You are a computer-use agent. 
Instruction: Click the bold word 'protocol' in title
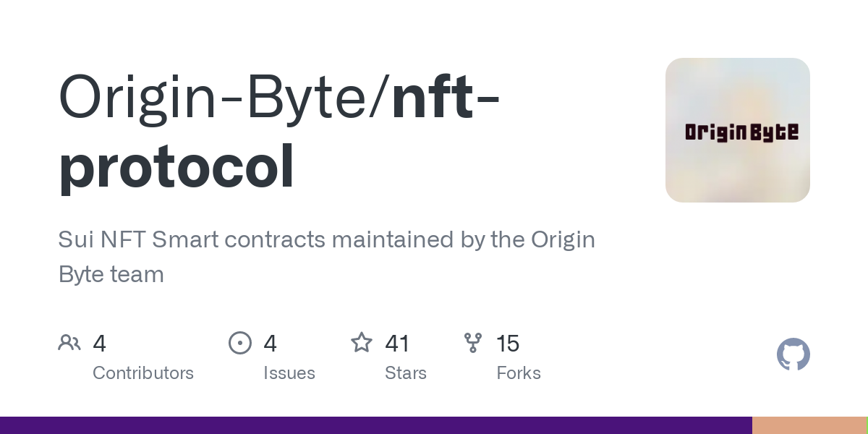tap(176, 166)
